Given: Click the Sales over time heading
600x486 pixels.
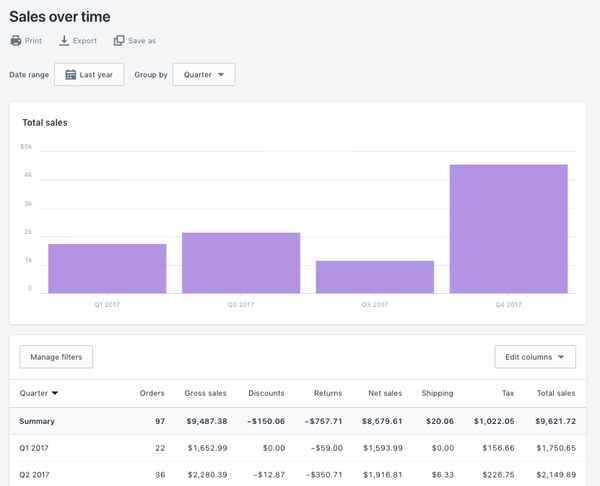Looking at the screenshot, I should pos(60,16).
